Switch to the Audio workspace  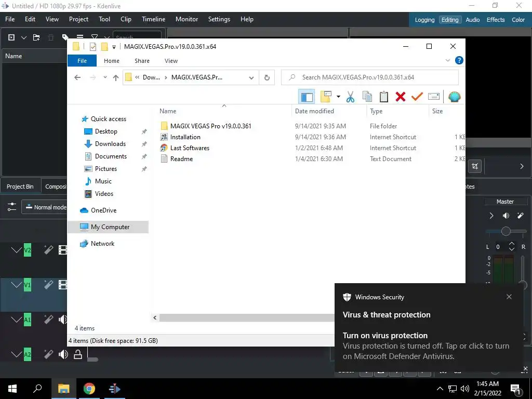pos(472,20)
